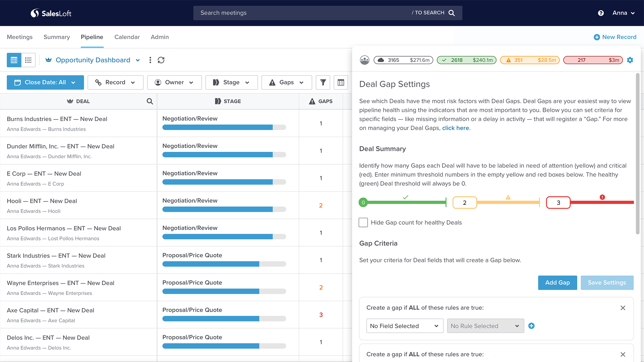Image resolution: width=644 pixels, height=362 pixels.
Task: Click Axe Capital gap count 3
Action: point(321,315)
